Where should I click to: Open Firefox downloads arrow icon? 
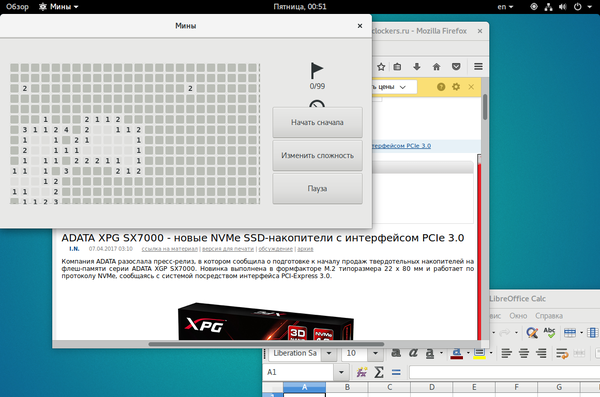tap(417, 67)
